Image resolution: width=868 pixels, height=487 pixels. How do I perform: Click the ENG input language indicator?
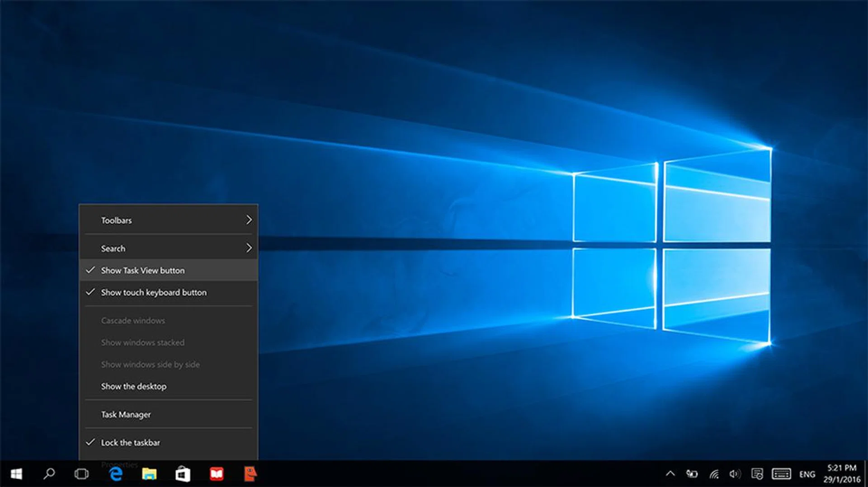807,474
